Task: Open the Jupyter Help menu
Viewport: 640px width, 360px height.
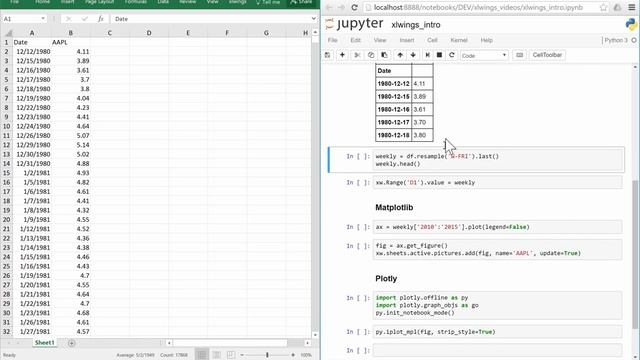Action: [x=486, y=40]
